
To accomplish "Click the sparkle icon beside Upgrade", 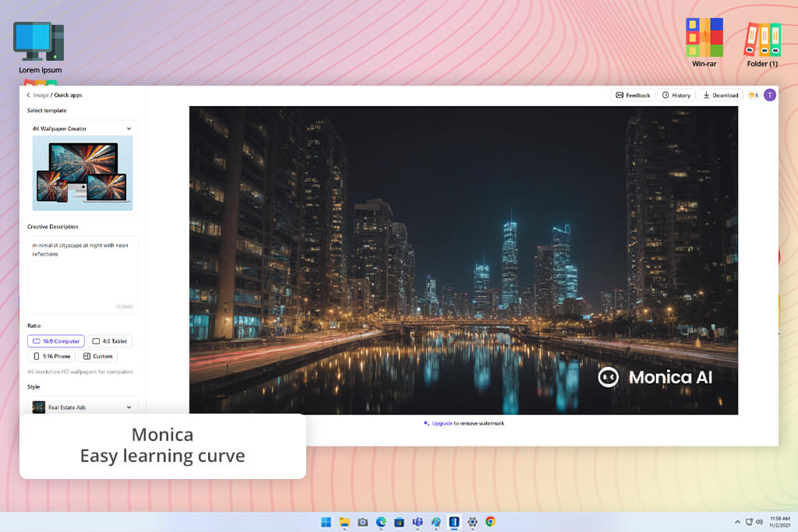I will point(426,423).
